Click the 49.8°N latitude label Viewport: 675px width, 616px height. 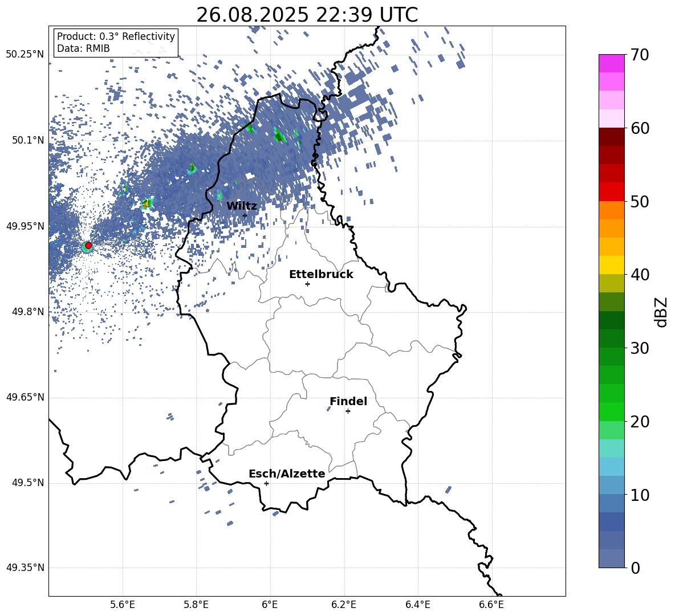28,312
